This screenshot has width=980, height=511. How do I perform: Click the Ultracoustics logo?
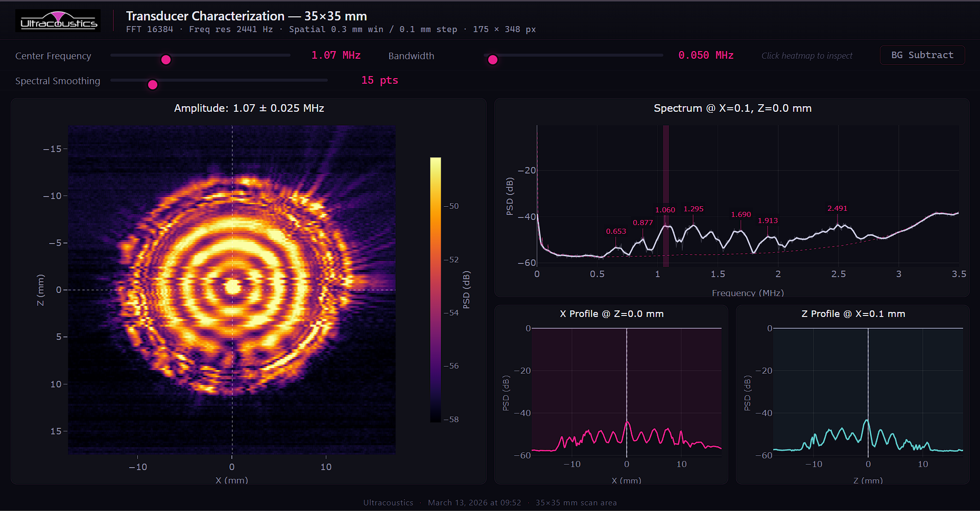(58, 20)
